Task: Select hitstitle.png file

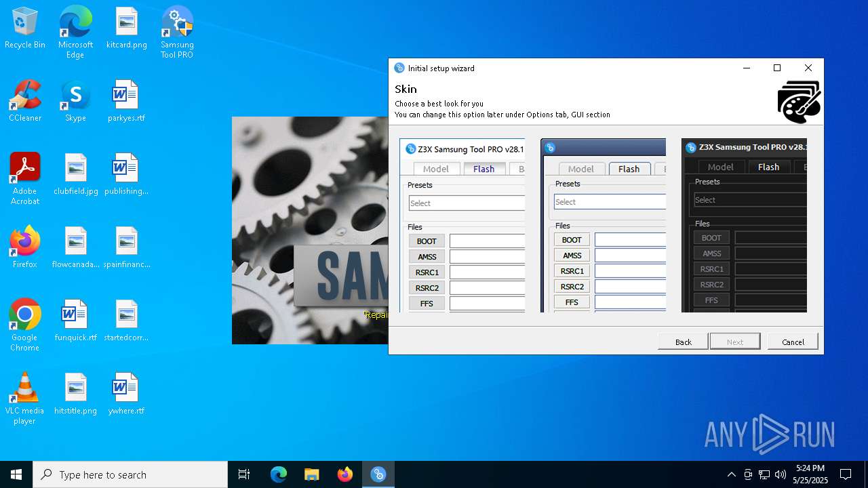Action: 75,394
